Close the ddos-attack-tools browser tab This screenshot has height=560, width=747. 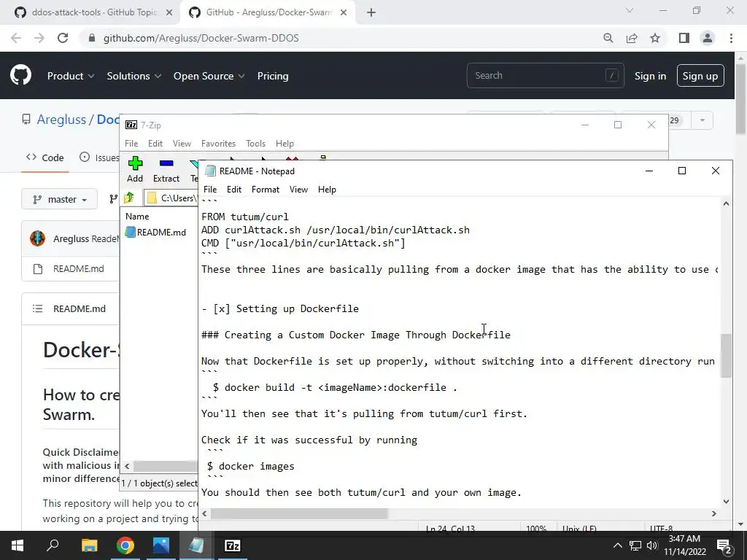click(x=169, y=13)
